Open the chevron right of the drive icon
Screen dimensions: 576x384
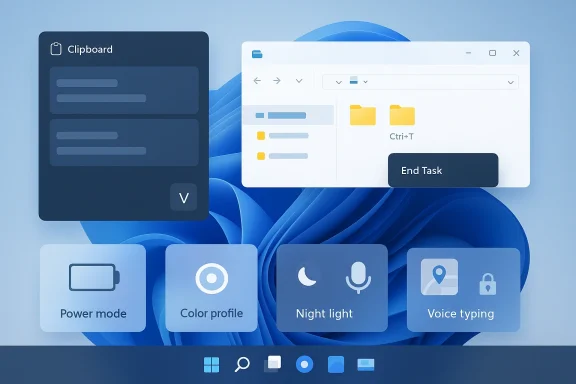coord(366,82)
